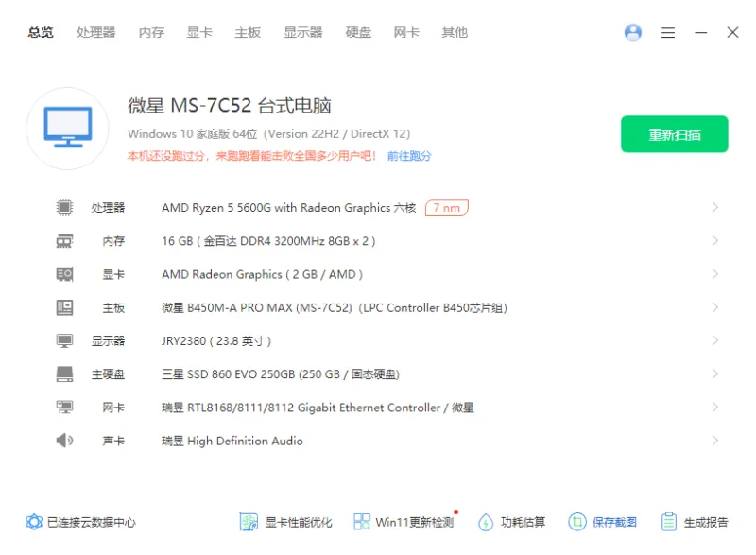This screenshot has height=555, width=756.
Task: Click the 7 nm badge
Action: click(x=446, y=207)
